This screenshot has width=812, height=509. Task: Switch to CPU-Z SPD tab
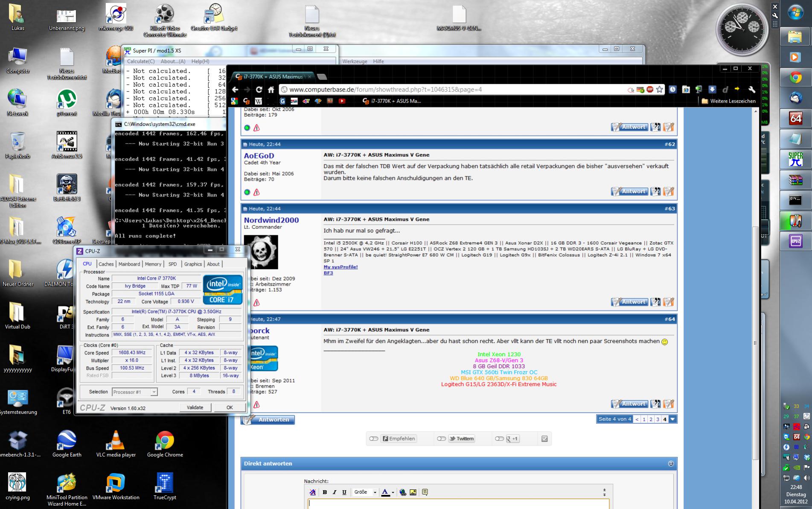tap(172, 264)
